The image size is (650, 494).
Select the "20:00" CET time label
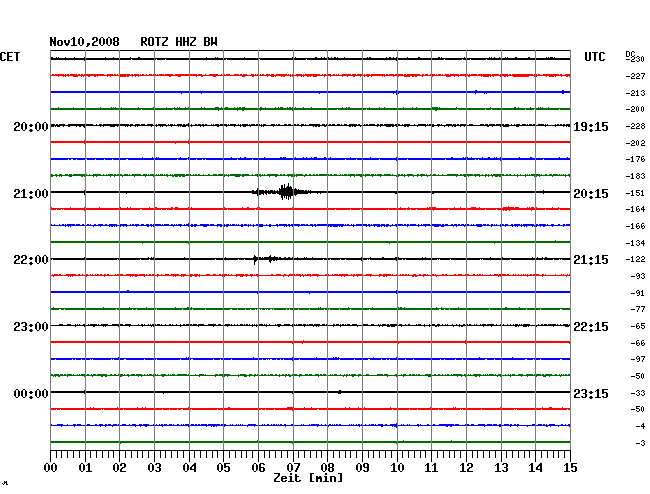pos(31,127)
